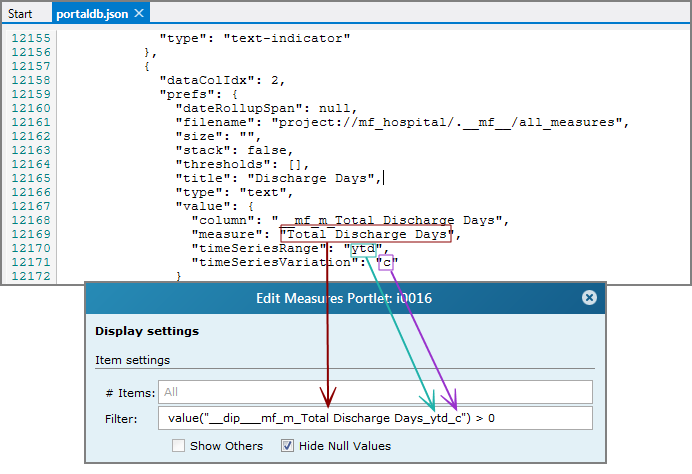Screen dimensions: 692x474
Task: Switch to the Start tab
Action: pyautogui.click(x=20, y=14)
